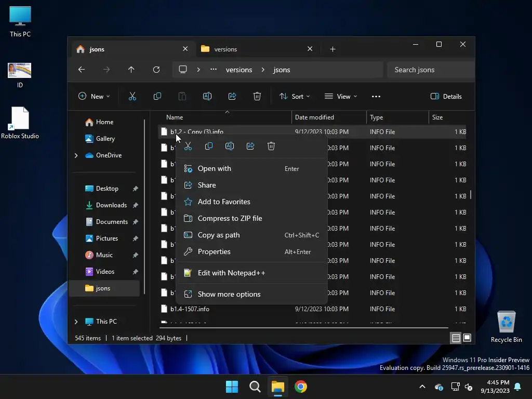Expand chevron after versions breadcrumb
The height and width of the screenshot is (399, 532).
(263, 70)
